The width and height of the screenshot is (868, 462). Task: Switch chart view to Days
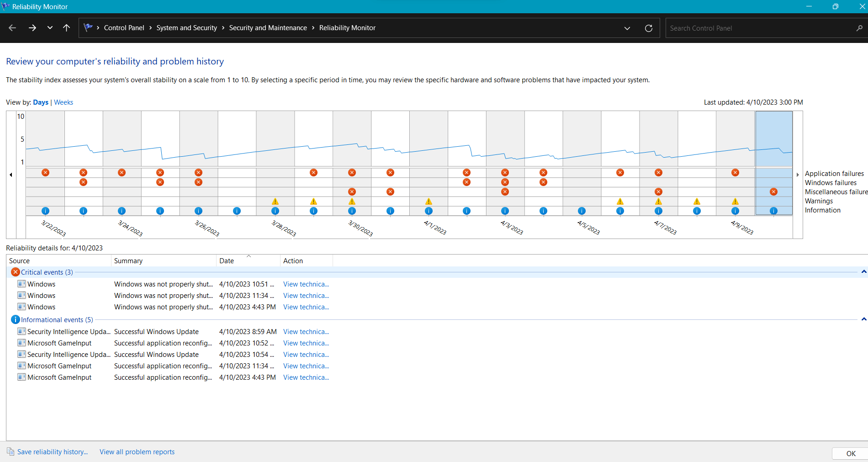(41, 102)
